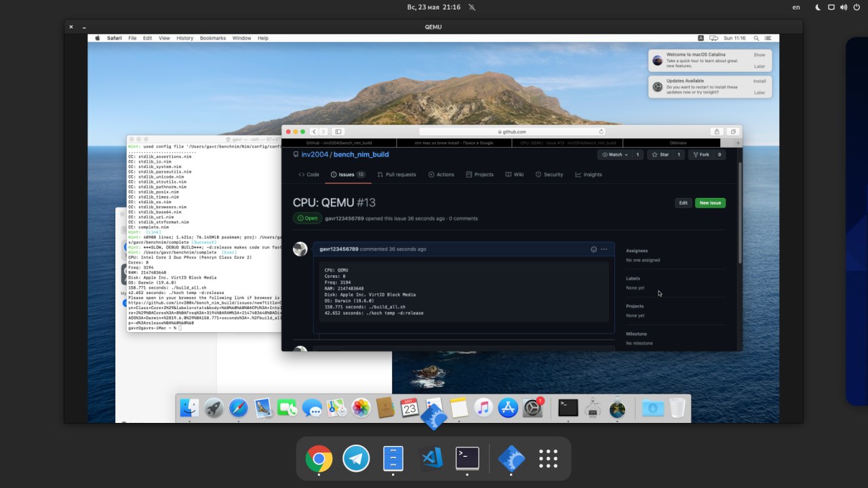Toggle the Safari sidebar button
Image resolution: width=868 pixels, height=488 pixels.
pyautogui.click(x=338, y=131)
